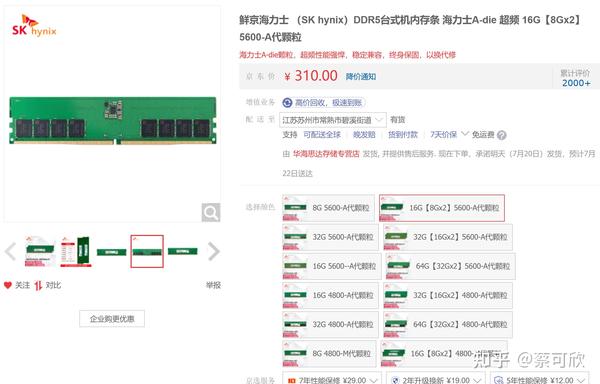
Task: Select the second thumbnail with box and module
Action: [x=76, y=251]
